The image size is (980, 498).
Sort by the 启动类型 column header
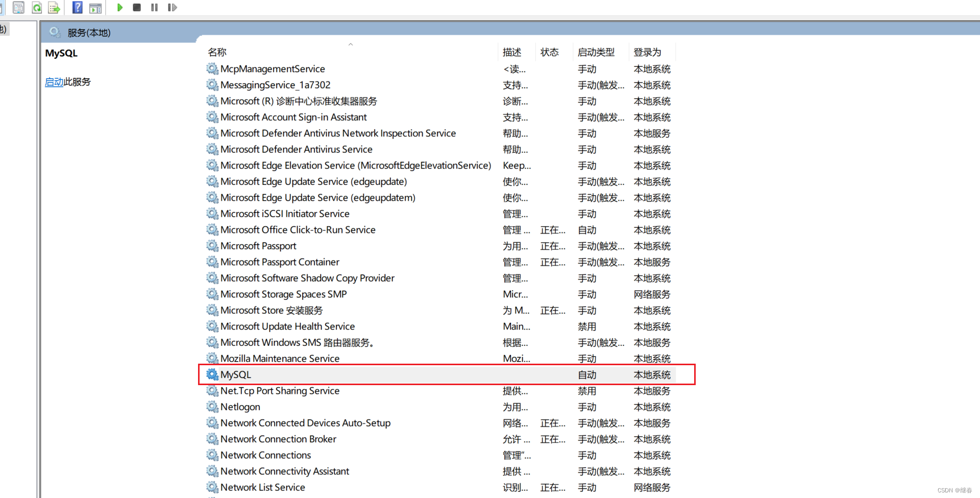tap(596, 52)
